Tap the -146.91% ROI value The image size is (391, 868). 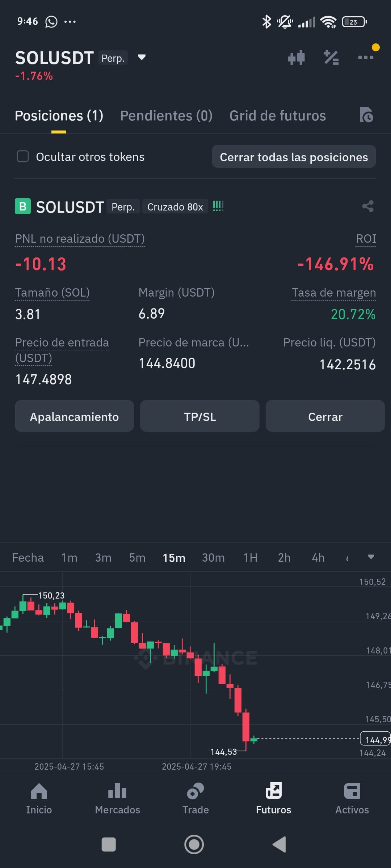336,264
